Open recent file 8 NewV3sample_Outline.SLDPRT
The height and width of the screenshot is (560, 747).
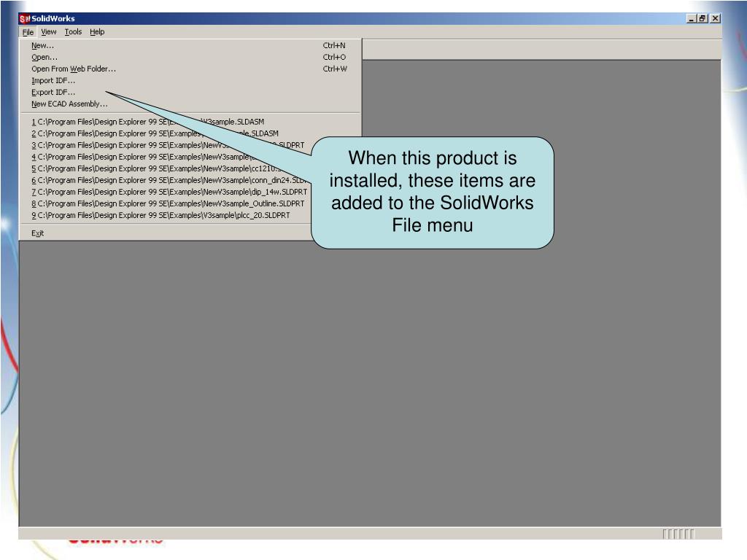point(167,203)
